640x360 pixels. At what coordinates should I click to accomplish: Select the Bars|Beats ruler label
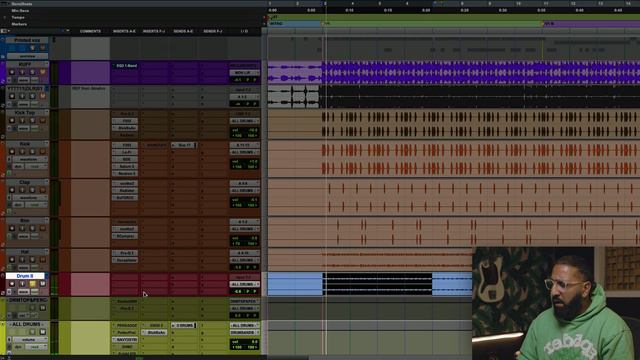tap(22, 4)
